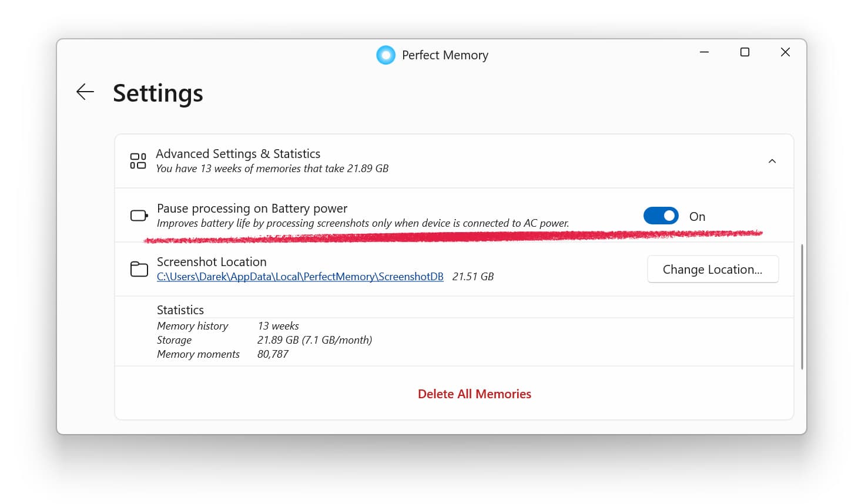This screenshot has width=868, height=504.
Task: Click the folder icon beside Screenshot Location
Action: [x=139, y=268]
